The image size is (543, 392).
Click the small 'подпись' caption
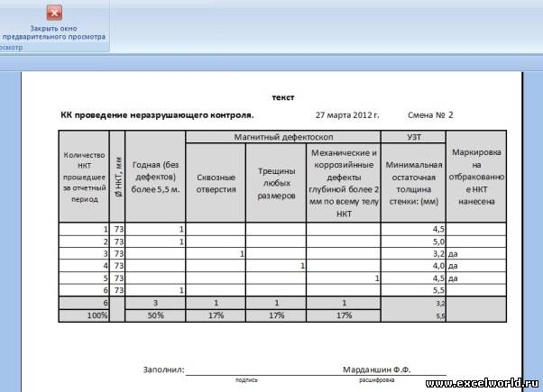click(x=246, y=380)
